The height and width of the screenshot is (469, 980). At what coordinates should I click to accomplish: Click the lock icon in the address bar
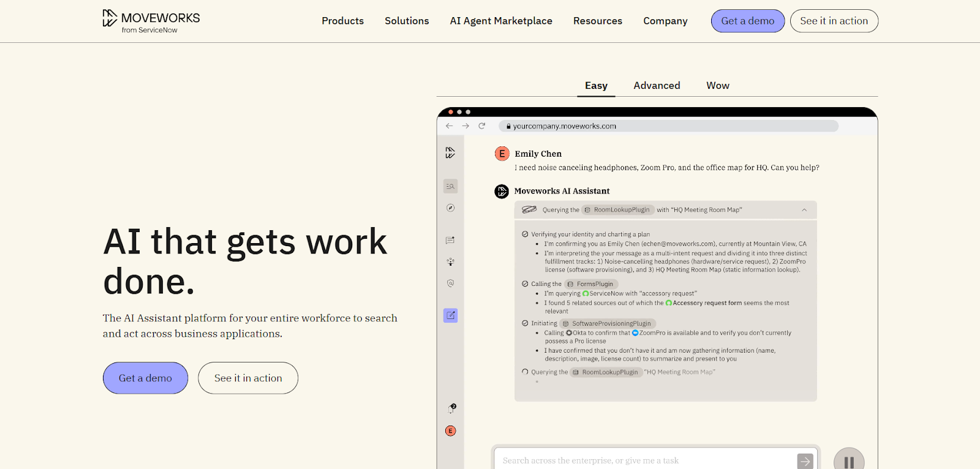pos(508,126)
